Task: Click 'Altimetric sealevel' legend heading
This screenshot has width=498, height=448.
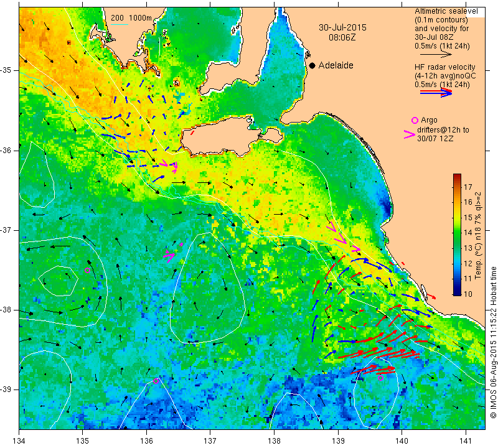Action: pyautogui.click(x=446, y=11)
